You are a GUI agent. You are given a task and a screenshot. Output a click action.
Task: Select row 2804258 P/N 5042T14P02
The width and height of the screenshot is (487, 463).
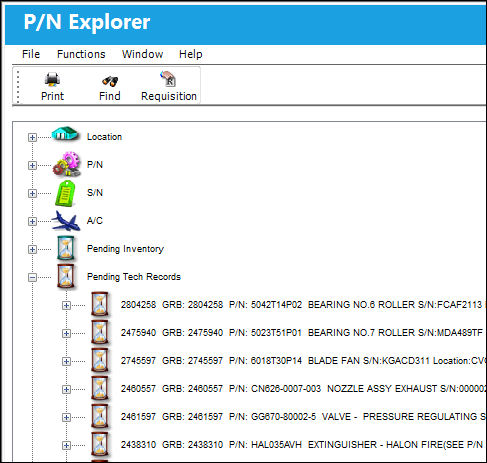click(303, 305)
